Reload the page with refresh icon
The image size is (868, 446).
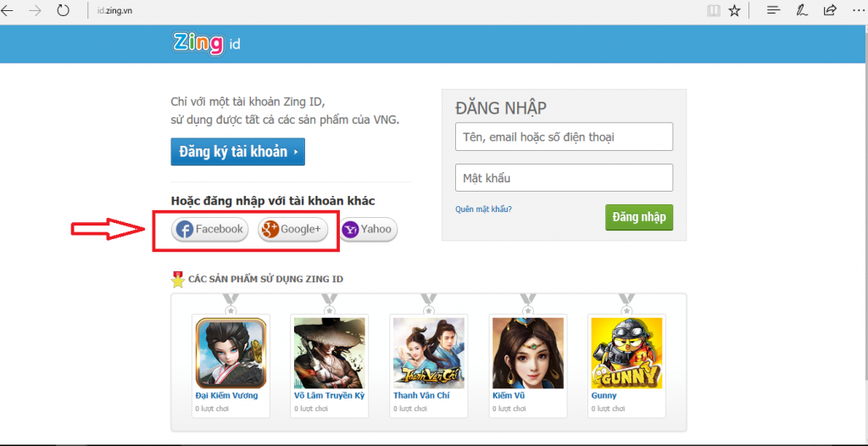pyautogui.click(x=63, y=10)
